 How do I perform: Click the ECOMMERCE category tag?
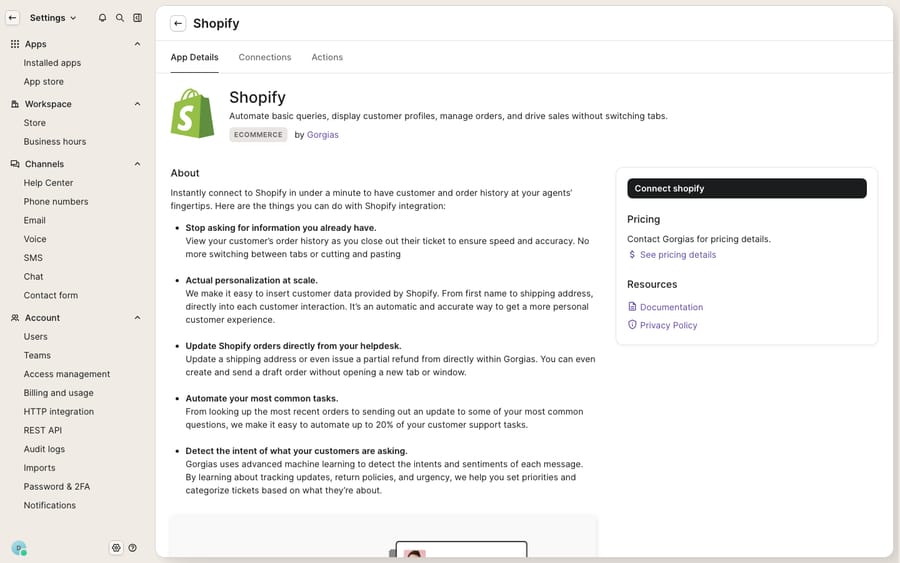coord(258,135)
